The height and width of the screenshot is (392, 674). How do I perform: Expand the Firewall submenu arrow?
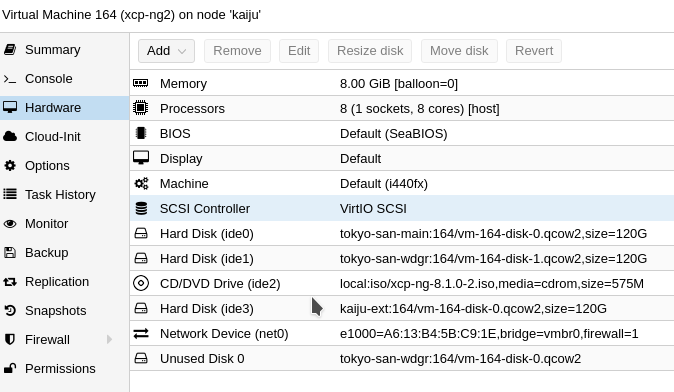point(109,340)
